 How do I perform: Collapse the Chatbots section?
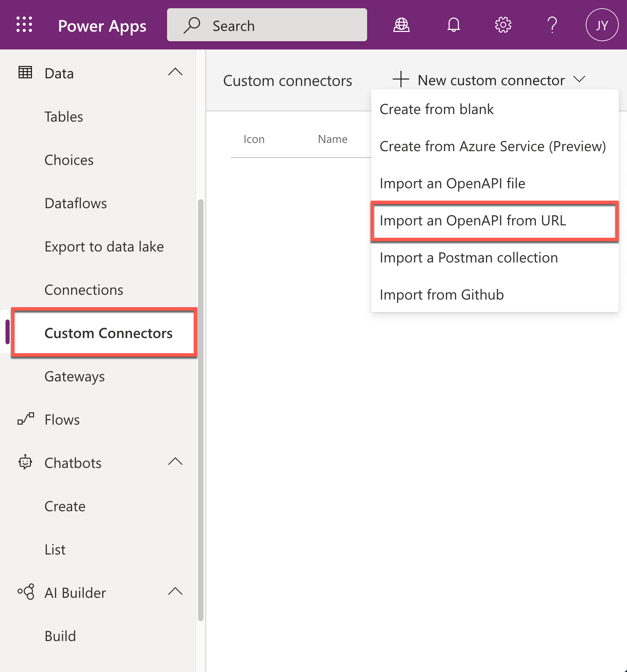(x=176, y=462)
